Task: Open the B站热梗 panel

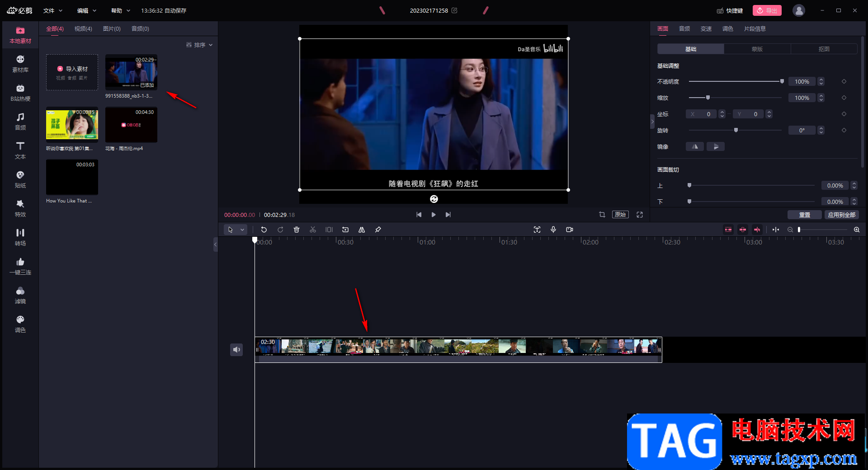Action: tap(20, 93)
